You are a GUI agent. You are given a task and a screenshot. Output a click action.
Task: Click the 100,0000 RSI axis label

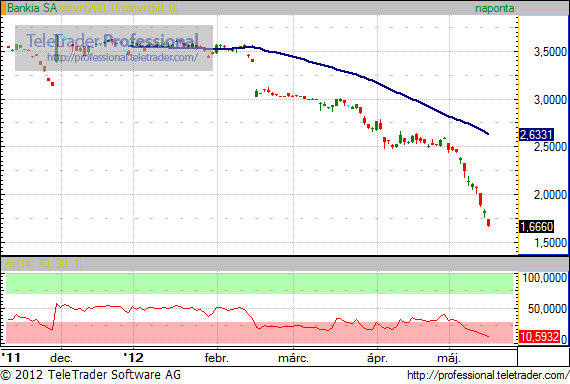coord(545,278)
